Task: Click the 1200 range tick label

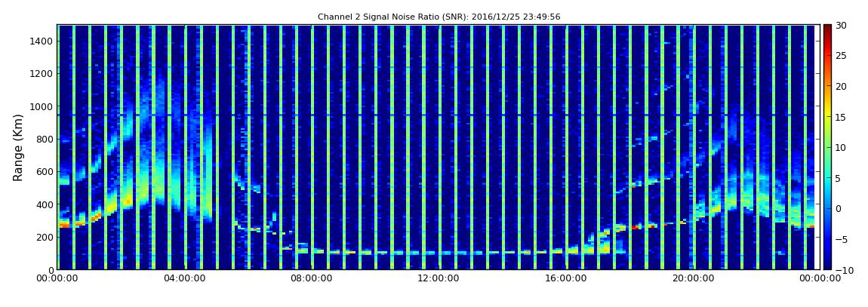Action: (x=42, y=74)
